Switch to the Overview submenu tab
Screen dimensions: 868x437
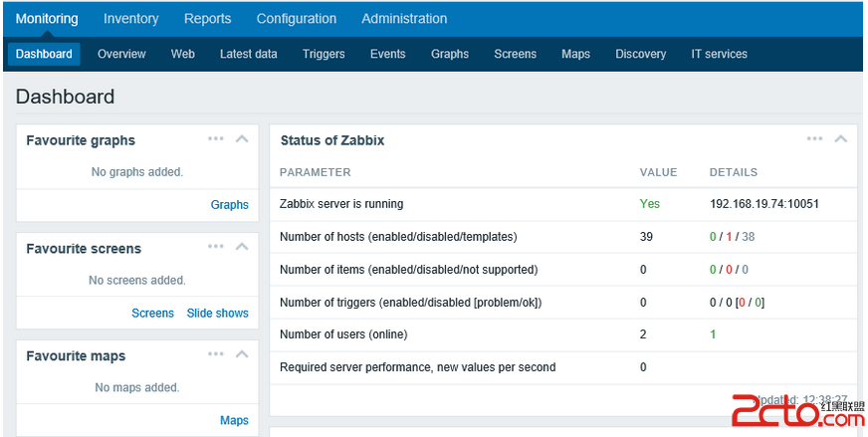(121, 54)
